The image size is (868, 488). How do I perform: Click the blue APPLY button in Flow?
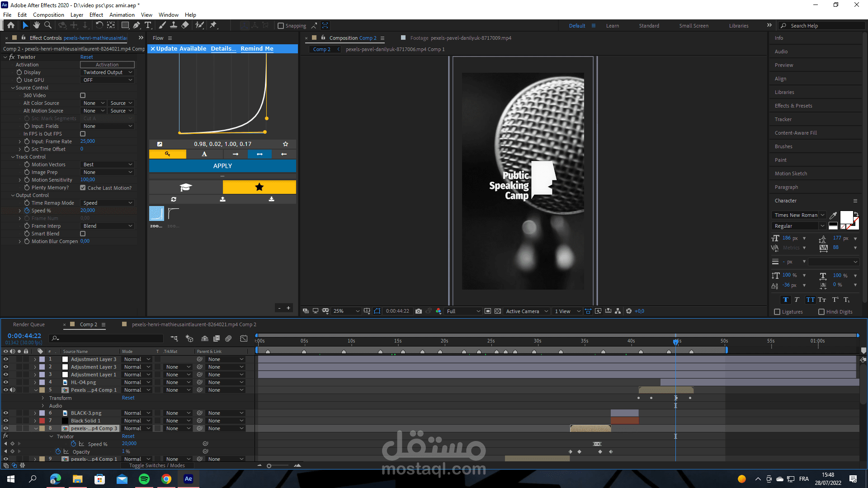coord(222,166)
